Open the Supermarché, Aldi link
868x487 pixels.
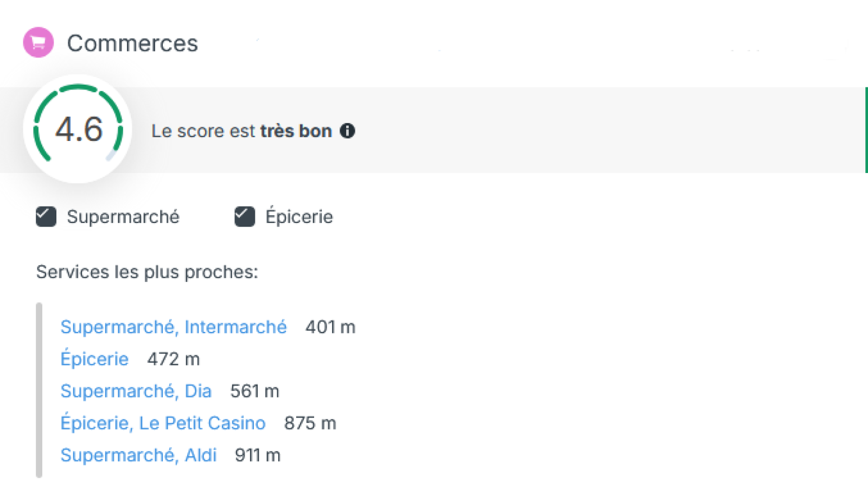coord(138,455)
